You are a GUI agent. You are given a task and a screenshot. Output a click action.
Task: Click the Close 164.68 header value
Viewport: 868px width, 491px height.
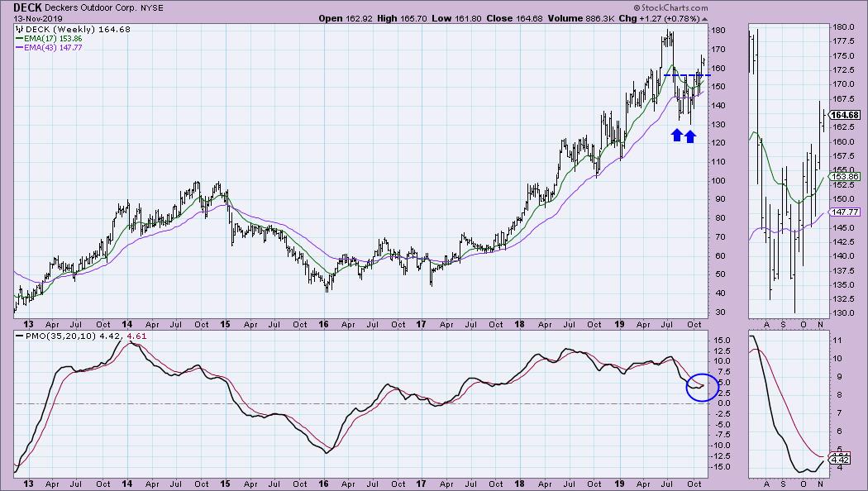tap(515, 18)
